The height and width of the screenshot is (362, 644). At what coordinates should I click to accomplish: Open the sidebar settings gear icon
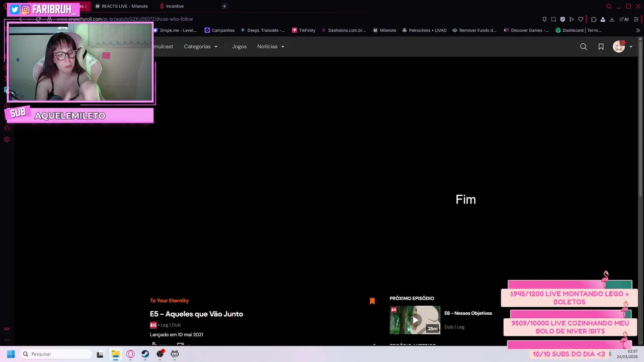[x=7, y=139]
